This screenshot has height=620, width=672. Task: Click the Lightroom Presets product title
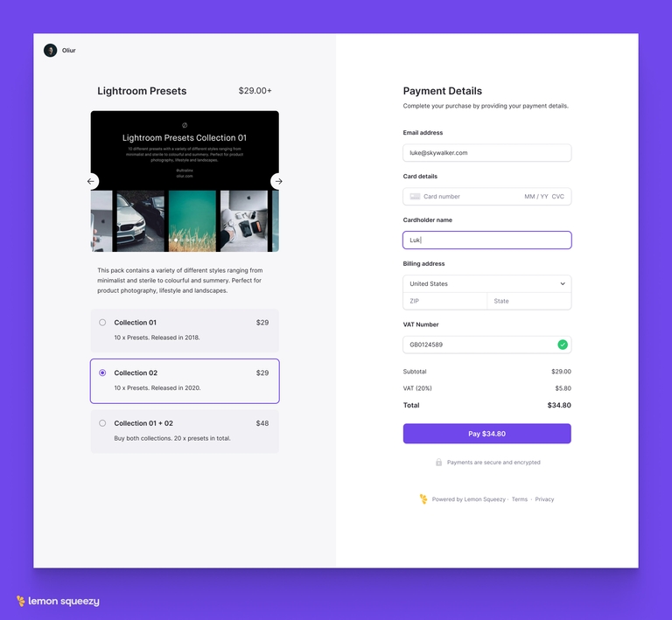click(x=142, y=91)
